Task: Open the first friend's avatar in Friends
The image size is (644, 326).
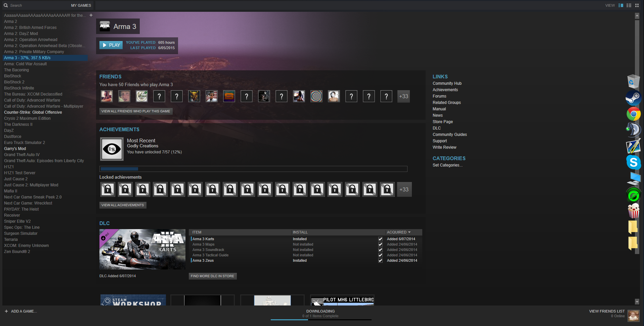Action: tap(107, 97)
